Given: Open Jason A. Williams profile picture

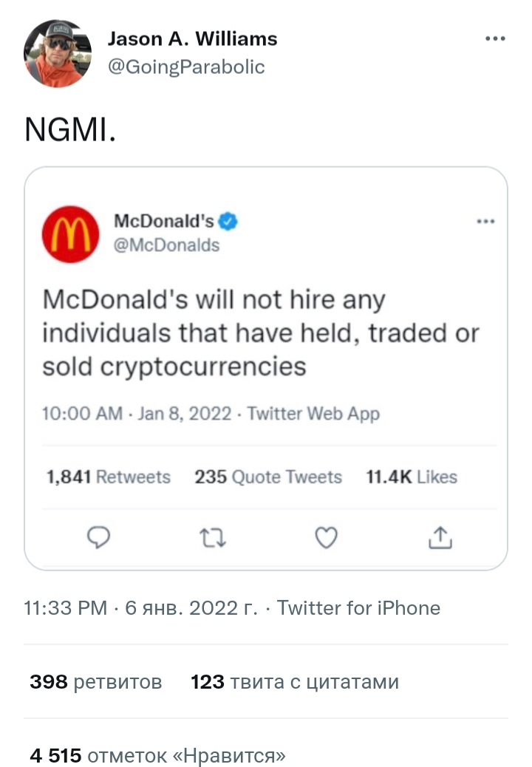Looking at the screenshot, I should pos(58,53).
